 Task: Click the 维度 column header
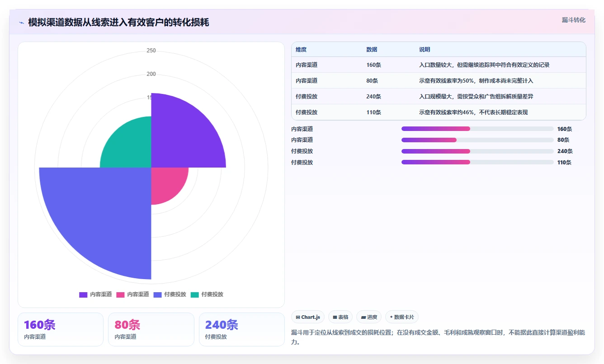pos(301,50)
